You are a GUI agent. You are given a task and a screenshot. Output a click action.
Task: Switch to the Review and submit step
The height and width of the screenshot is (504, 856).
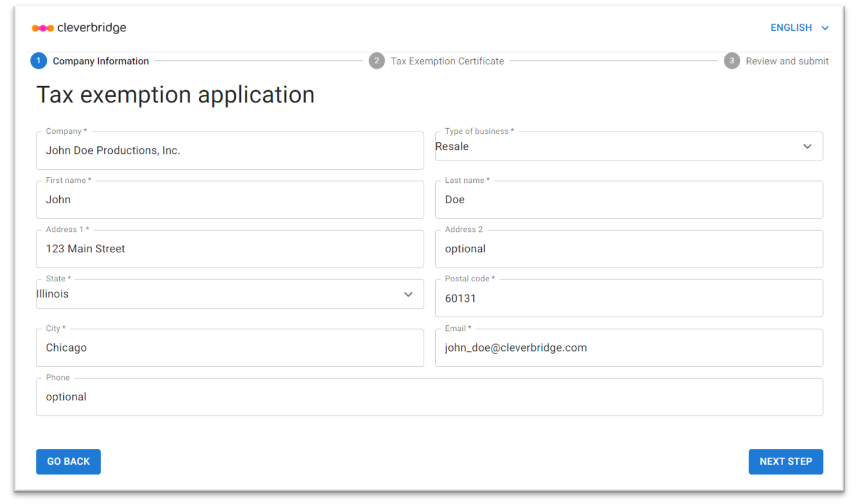pos(787,61)
